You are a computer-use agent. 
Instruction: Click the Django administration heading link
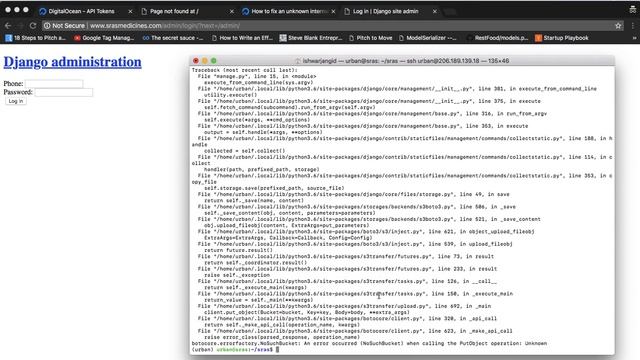[73, 62]
